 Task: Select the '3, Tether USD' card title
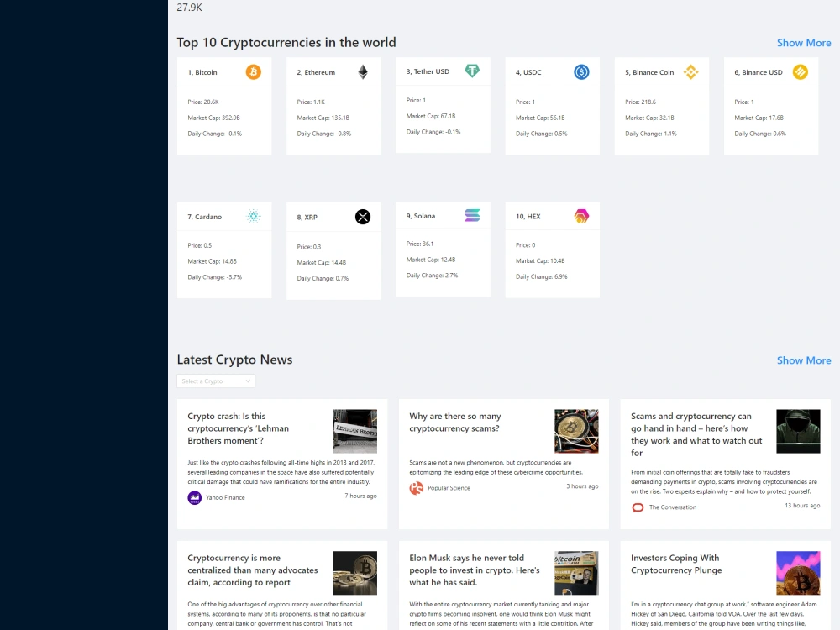428,71
